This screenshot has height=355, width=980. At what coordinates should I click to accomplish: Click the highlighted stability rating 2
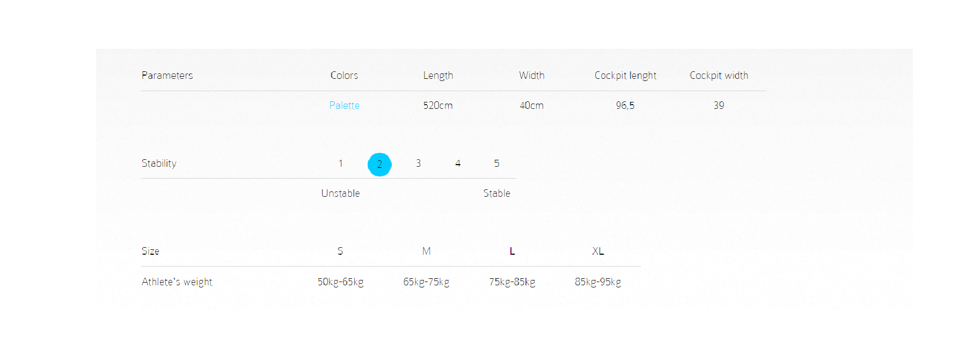click(x=379, y=165)
